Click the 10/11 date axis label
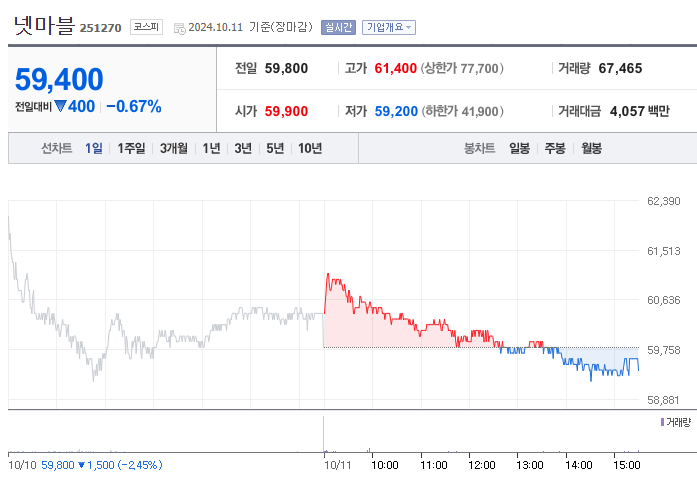The image size is (697, 482). click(x=338, y=466)
